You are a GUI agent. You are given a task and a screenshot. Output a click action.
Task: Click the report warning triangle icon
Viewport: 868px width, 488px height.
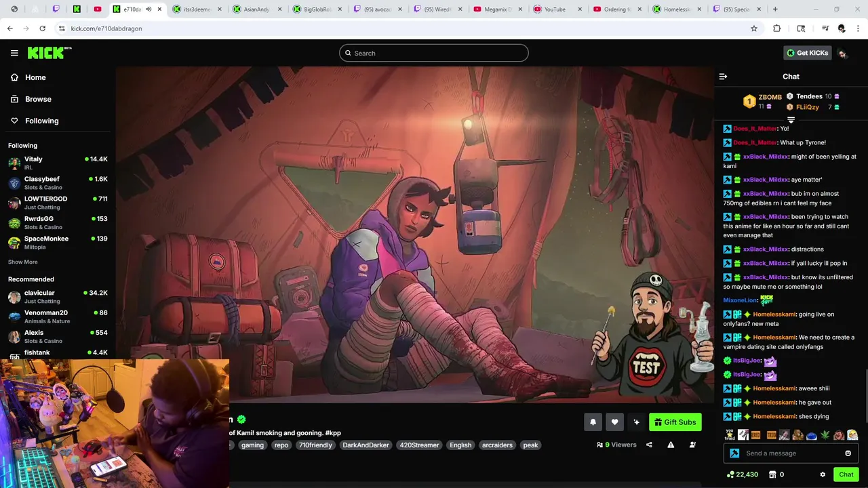coord(671,445)
